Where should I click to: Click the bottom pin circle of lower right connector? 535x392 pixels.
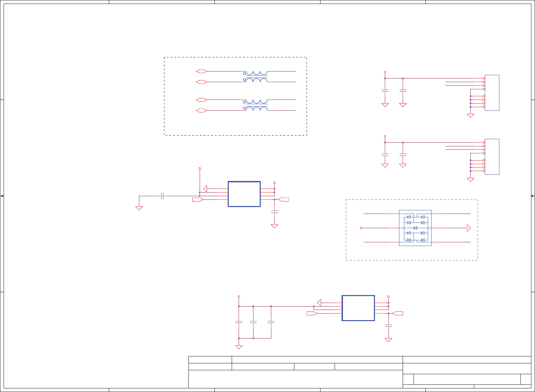click(x=484, y=171)
